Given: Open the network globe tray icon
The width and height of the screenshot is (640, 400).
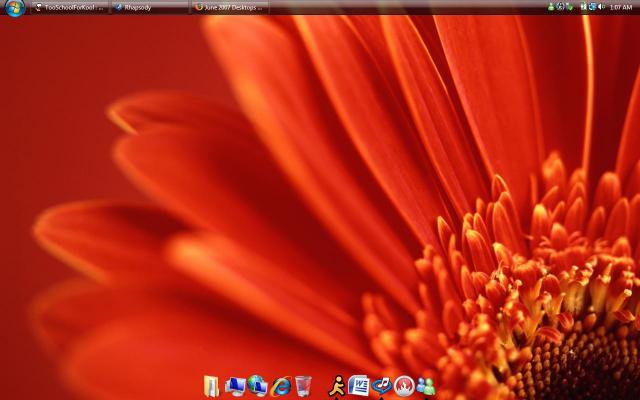Looking at the screenshot, I should pos(593,7).
